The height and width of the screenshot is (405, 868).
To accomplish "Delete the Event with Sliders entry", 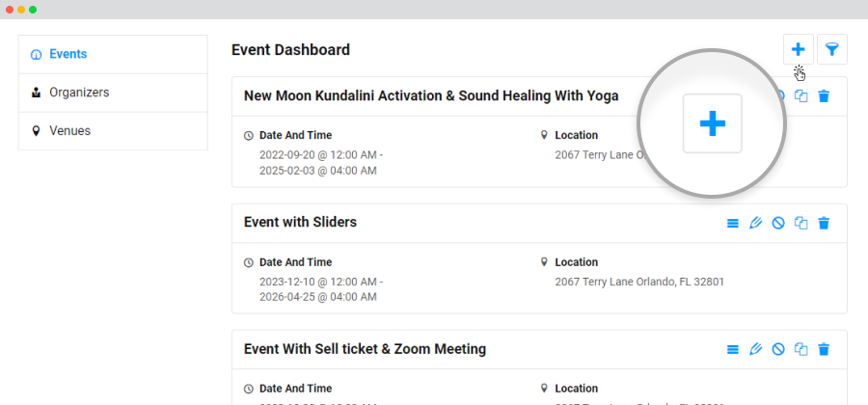I will (x=824, y=223).
